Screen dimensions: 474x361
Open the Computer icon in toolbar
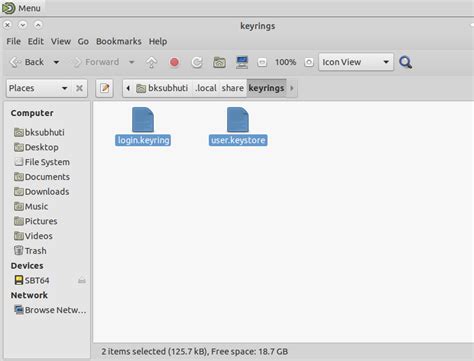point(242,62)
